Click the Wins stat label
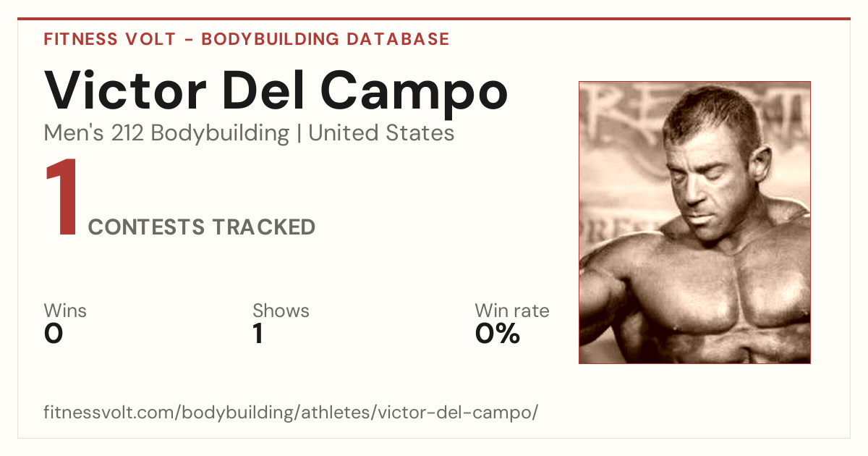 [65, 311]
